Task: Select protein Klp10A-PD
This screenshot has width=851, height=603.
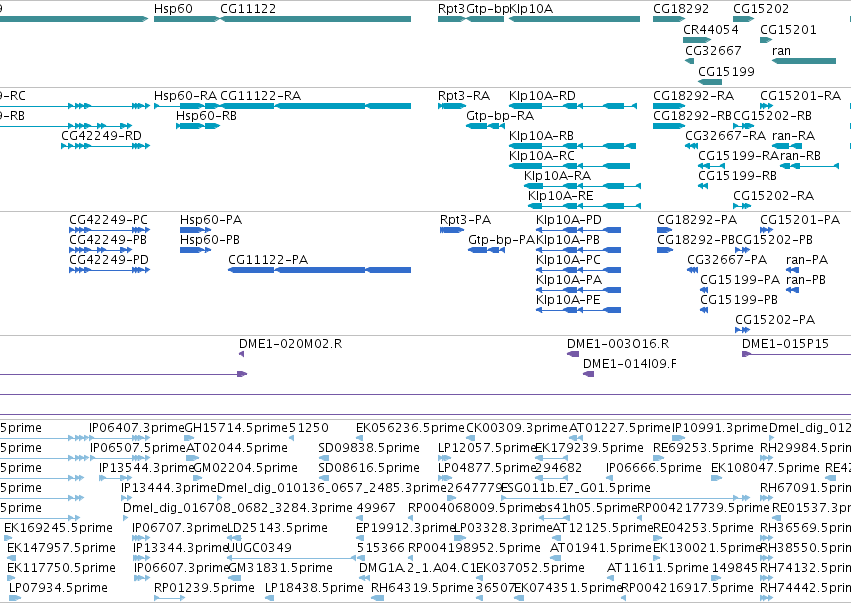Action: pyautogui.click(x=569, y=220)
